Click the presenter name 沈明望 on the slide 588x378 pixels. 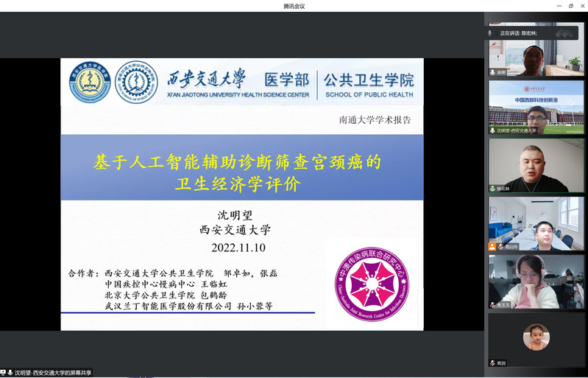235,215
